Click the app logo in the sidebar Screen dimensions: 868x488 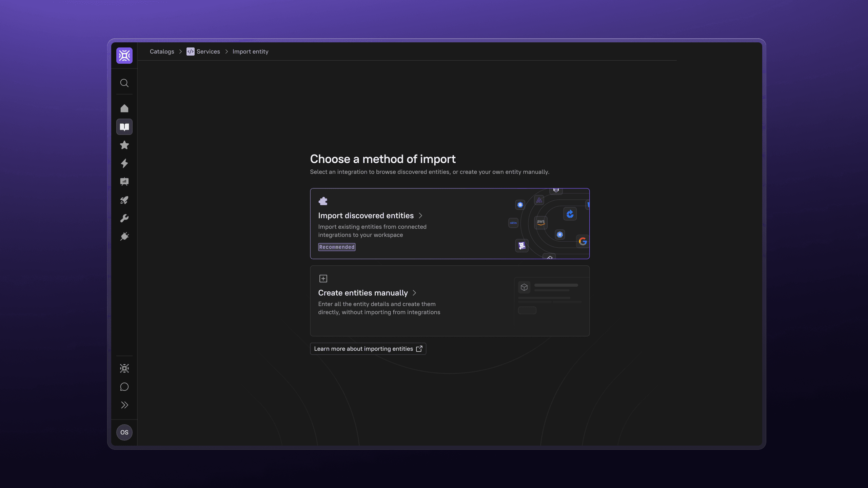coord(124,56)
